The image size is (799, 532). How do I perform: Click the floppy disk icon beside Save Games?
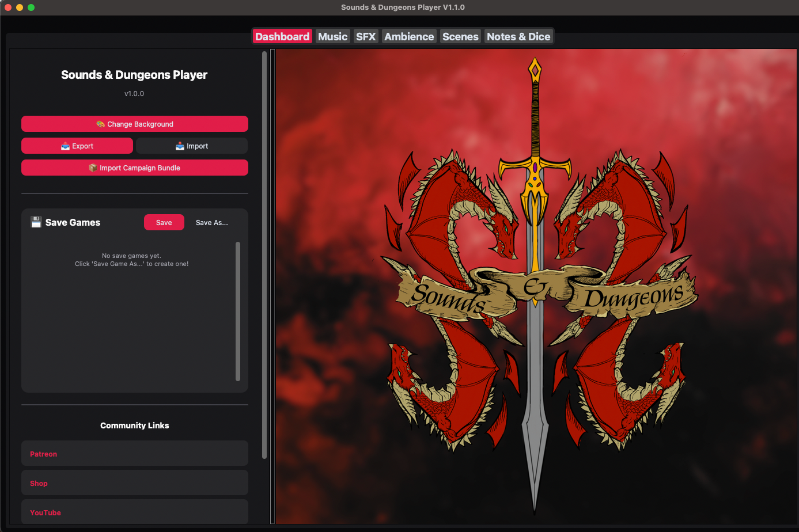point(35,222)
